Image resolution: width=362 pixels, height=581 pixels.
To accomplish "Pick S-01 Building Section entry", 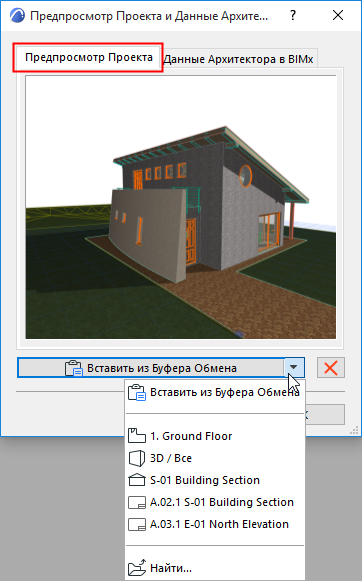I will pos(215,480).
